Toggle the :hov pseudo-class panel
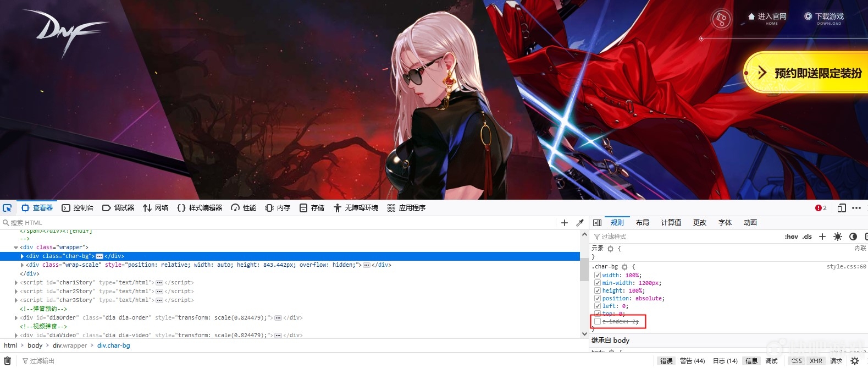 point(791,237)
